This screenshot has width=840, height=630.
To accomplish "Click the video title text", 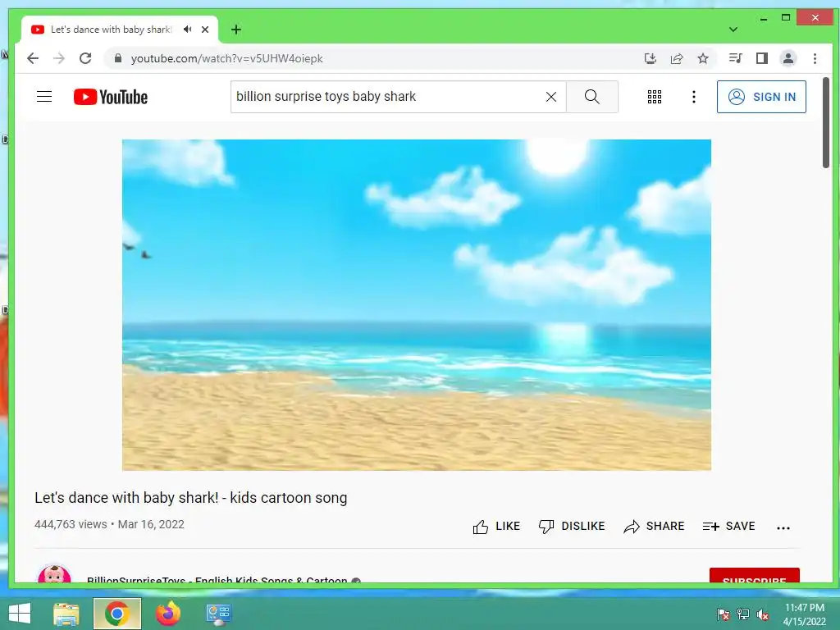I will [x=190, y=498].
